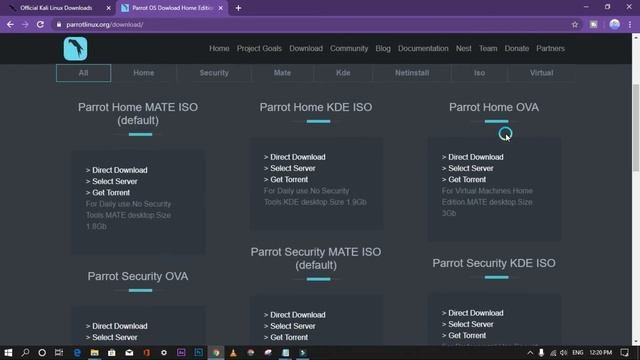The height and width of the screenshot is (360, 640).
Task: Click the browser forward arrow
Action: pyautogui.click(x=25, y=24)
